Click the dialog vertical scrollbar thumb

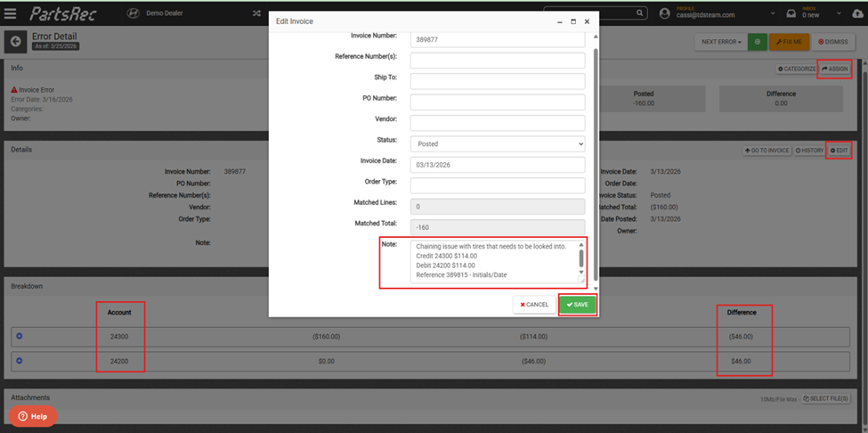(596, 163)
